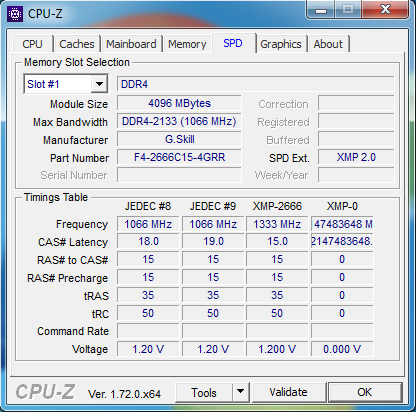Click the G.Skill manufacturer value
This screenshot has height=412, width=416.
pos(179,139)
